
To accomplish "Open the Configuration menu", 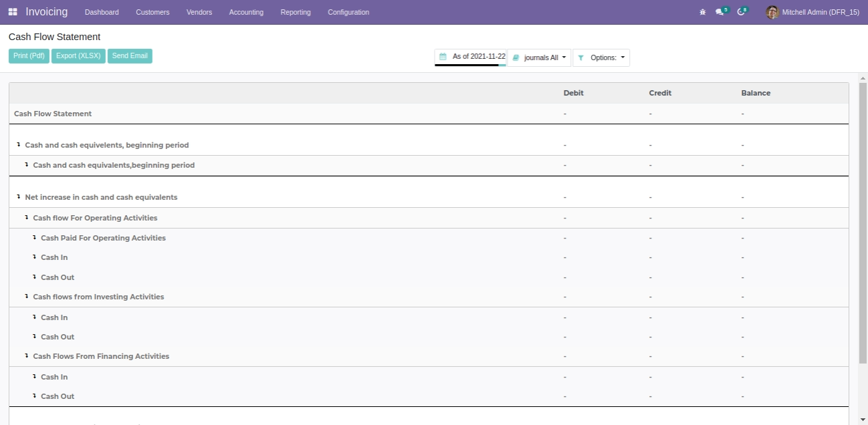I will tap(348, 12).
